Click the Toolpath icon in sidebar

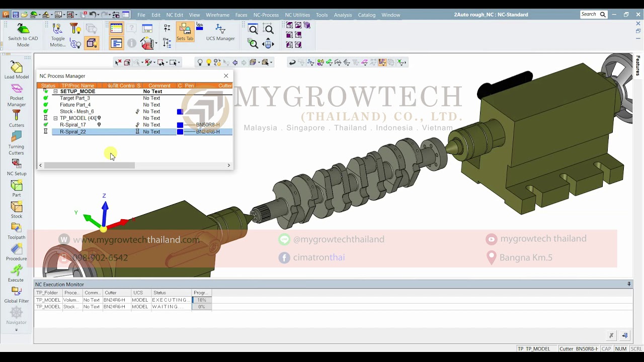click(x=17, y=231)
